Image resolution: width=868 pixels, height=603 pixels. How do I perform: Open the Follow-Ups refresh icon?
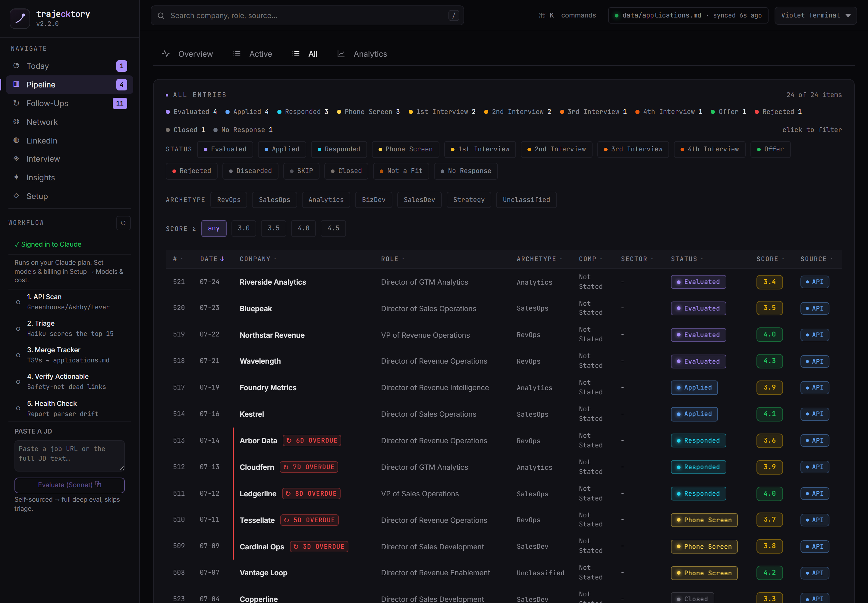[x=16, y=103]
